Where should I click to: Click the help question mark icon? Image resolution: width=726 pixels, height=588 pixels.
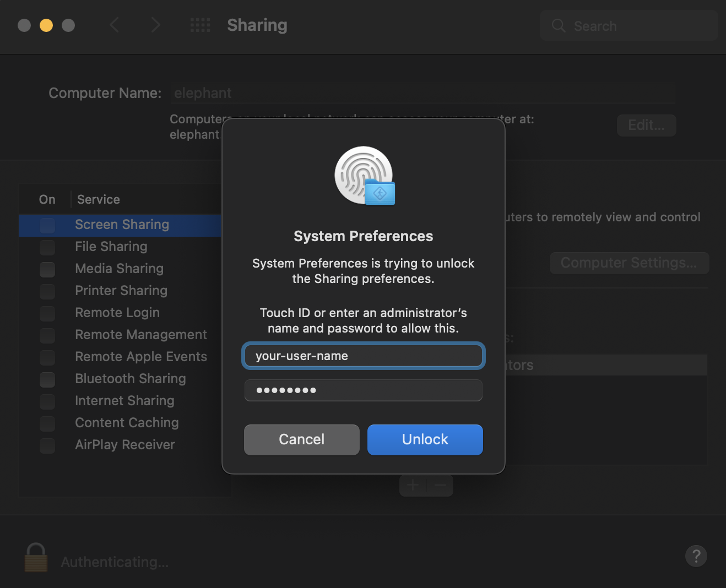click(696, 556)
